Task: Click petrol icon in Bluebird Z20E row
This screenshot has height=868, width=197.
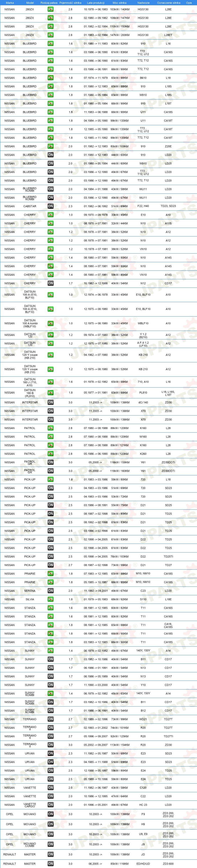Action: pyautogui.click(x=50, y=146)
